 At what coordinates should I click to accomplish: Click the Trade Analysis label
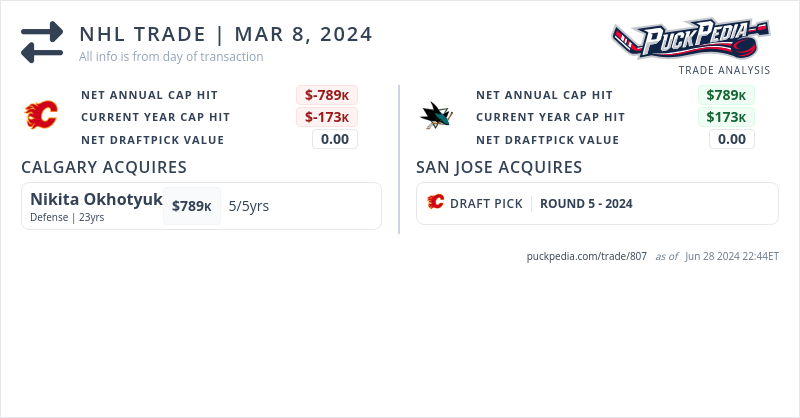click(724, 70)
